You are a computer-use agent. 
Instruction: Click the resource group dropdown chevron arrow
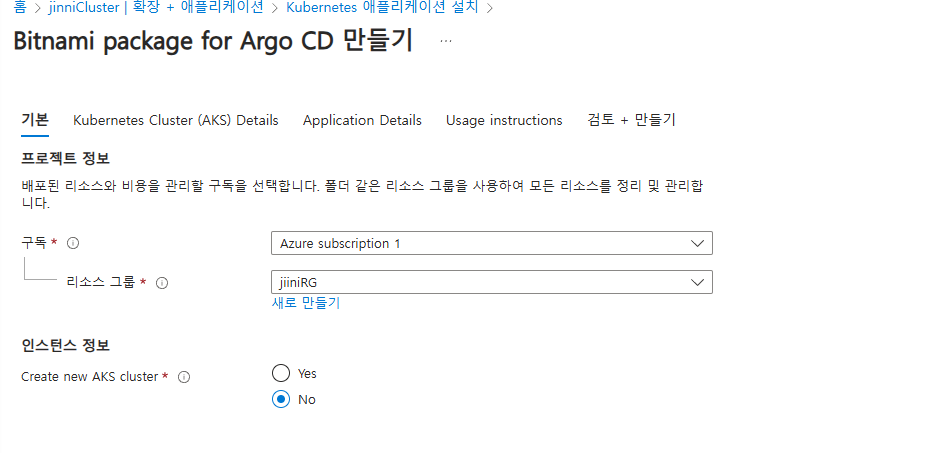pos(697,282)
